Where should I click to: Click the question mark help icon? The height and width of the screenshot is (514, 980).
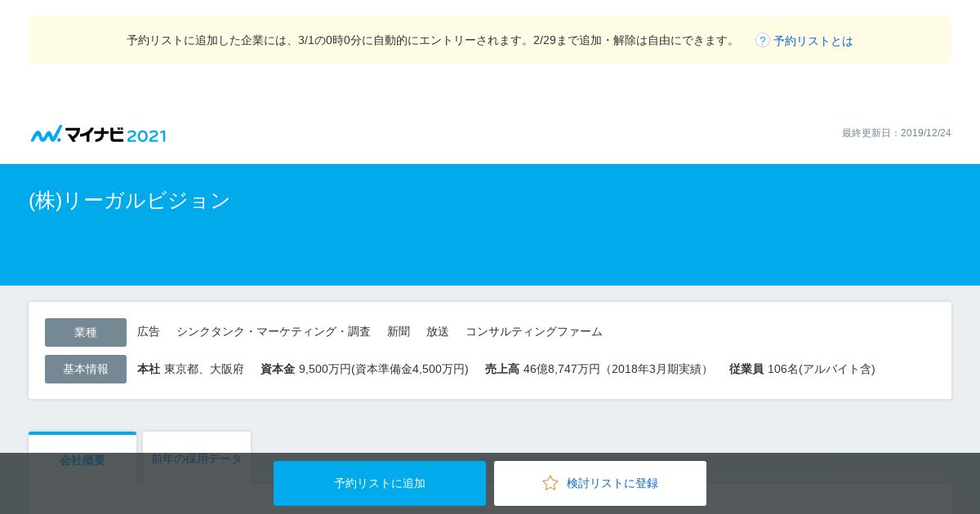(x=763, y=40)
